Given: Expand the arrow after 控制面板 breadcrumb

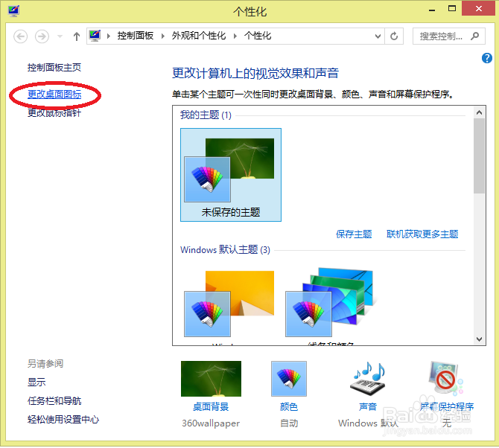Looking at the screenshot, I should pyautogui.click(x=163, y=36).
